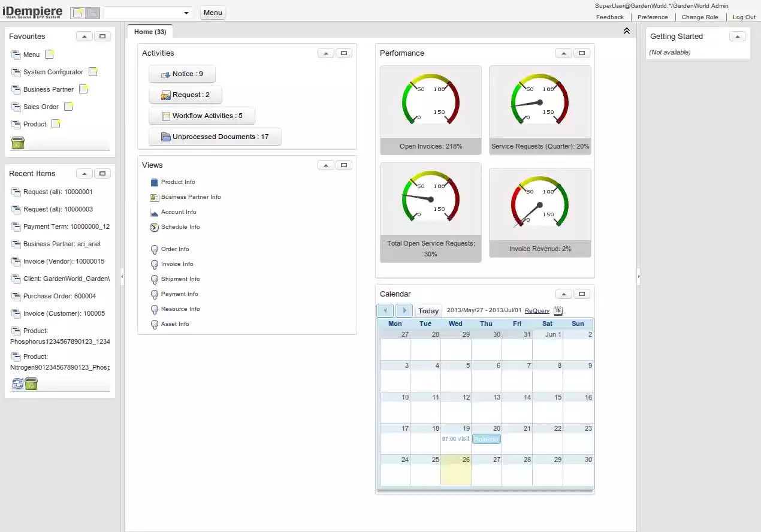Open the search dropdown beside the toolbar
761x532 pixels.
[186, 11]
